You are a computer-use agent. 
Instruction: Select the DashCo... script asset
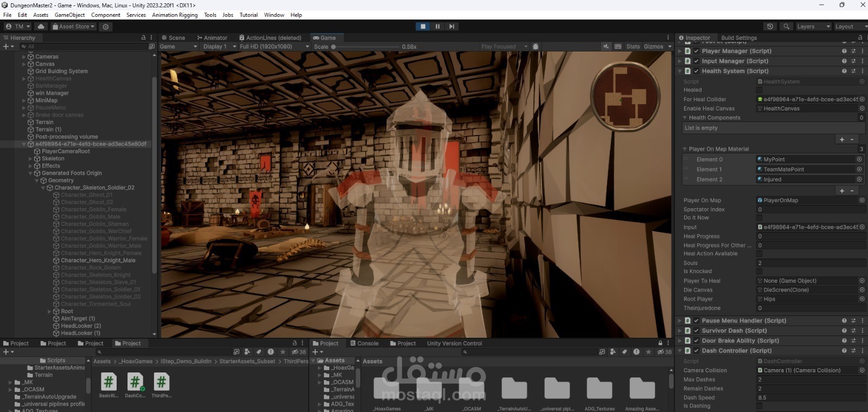(x=135, y=385)
